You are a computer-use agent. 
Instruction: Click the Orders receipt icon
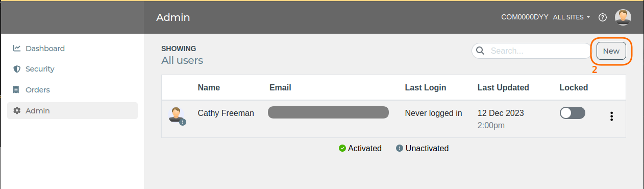[16, 90]
